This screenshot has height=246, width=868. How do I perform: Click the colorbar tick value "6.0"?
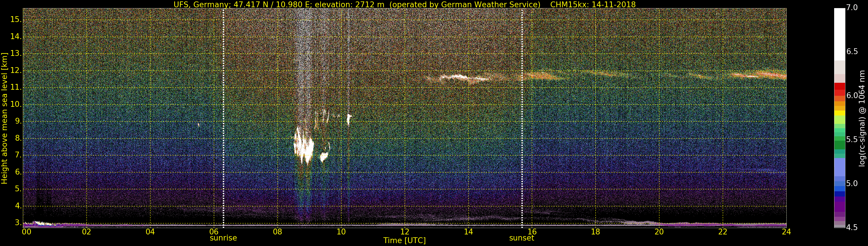pyautogui.click(x=852, y=96)
